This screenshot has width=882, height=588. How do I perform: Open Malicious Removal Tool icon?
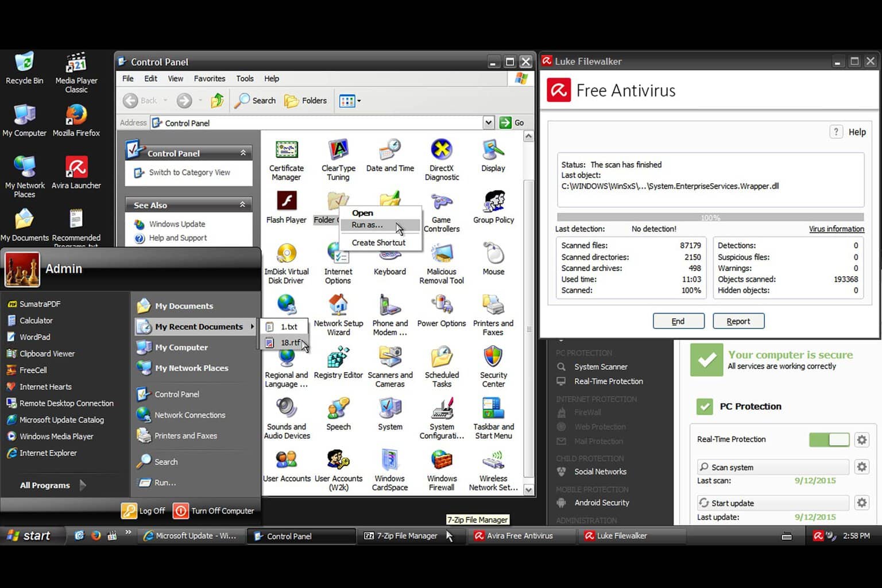(x=442, y=263)
